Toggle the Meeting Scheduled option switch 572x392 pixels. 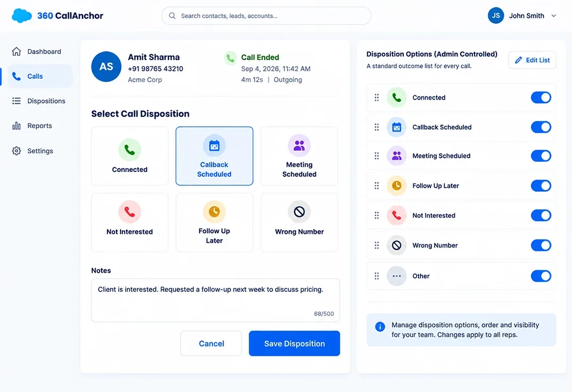(x=541, y=156)
